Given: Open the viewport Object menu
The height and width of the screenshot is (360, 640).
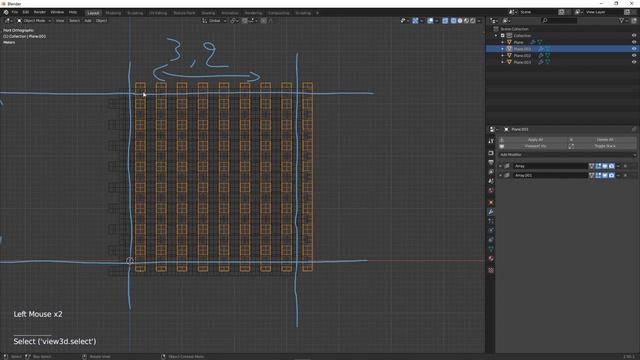Looking at the screenshot, I should pyautogui.click(x=101, y=20).
